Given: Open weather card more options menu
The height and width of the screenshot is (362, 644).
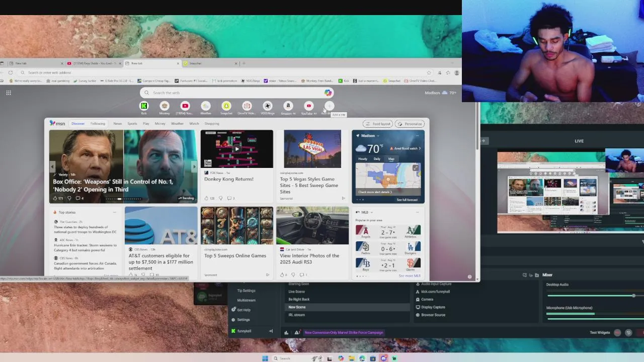Looking at the screenshot, I should pyautogui.click(x=417, y=136).
